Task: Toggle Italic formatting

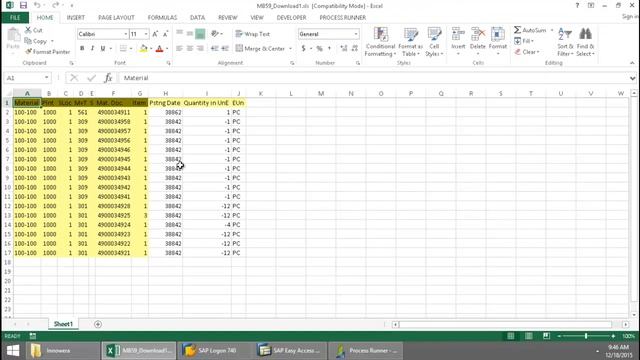Action: (x=92, y=49)
